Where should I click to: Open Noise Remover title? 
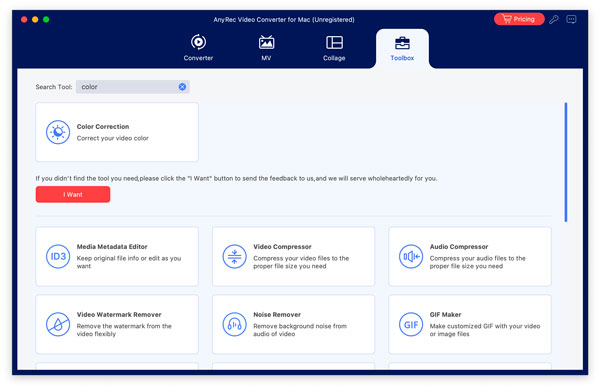tap(277, 314)
